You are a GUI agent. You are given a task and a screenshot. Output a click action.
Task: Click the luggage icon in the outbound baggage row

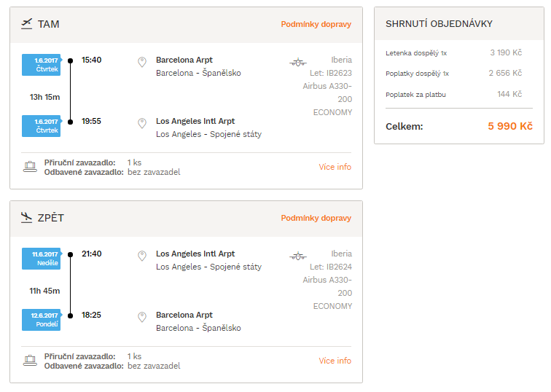click(30, 167)
